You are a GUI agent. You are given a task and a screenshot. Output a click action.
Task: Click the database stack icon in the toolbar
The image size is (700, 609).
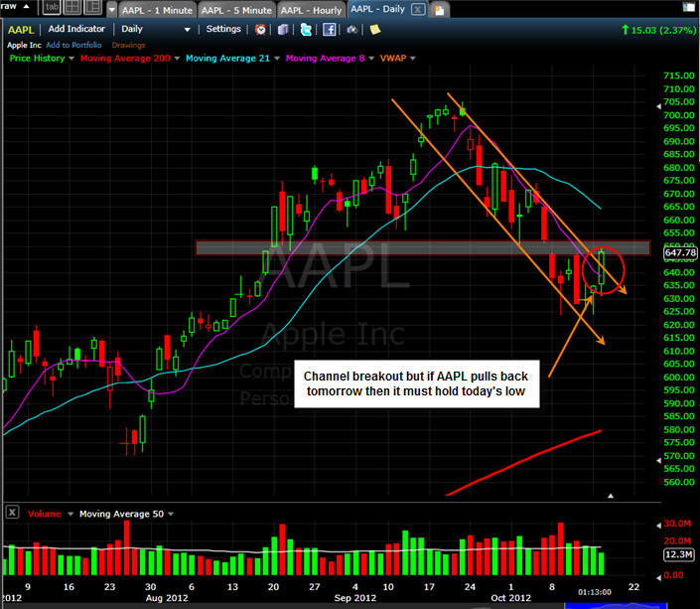(x=283, y=30)
